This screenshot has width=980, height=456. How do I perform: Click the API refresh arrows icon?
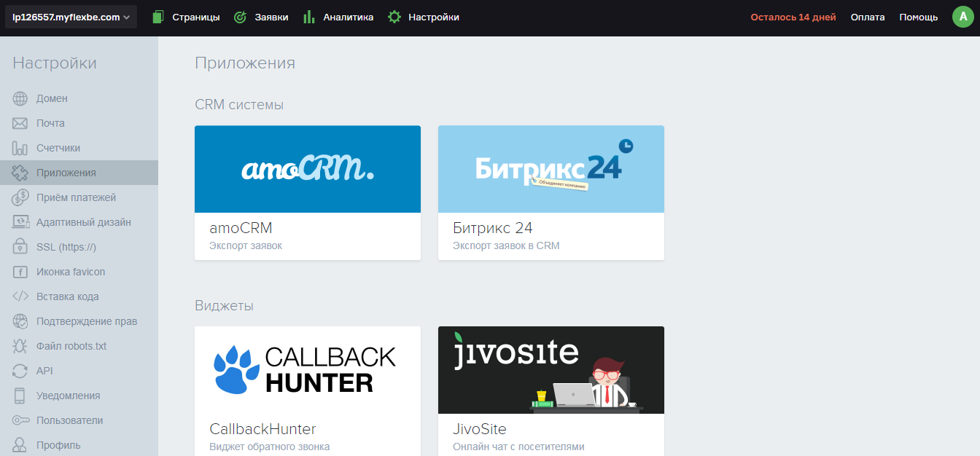[20, 371]
